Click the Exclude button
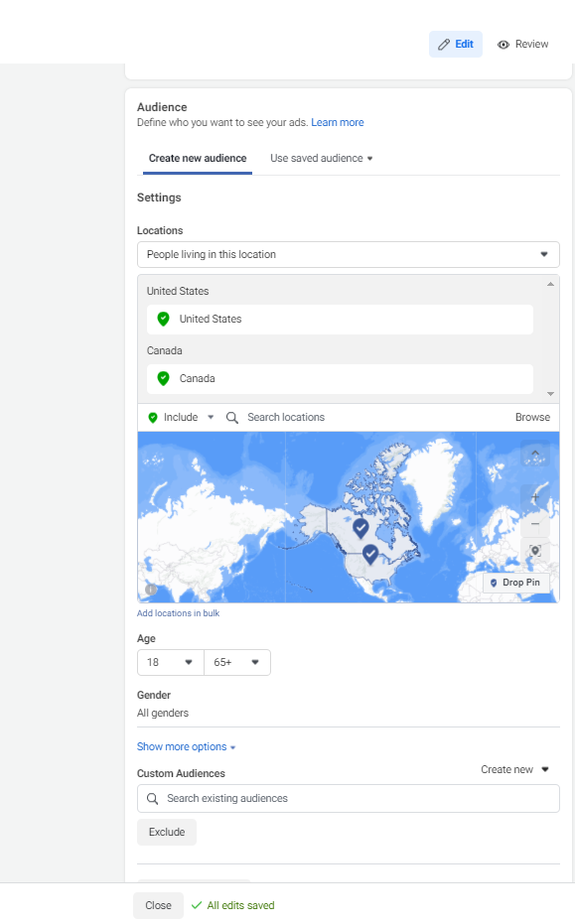The width and height of the screenshot is (575, 924). point(166,832)
